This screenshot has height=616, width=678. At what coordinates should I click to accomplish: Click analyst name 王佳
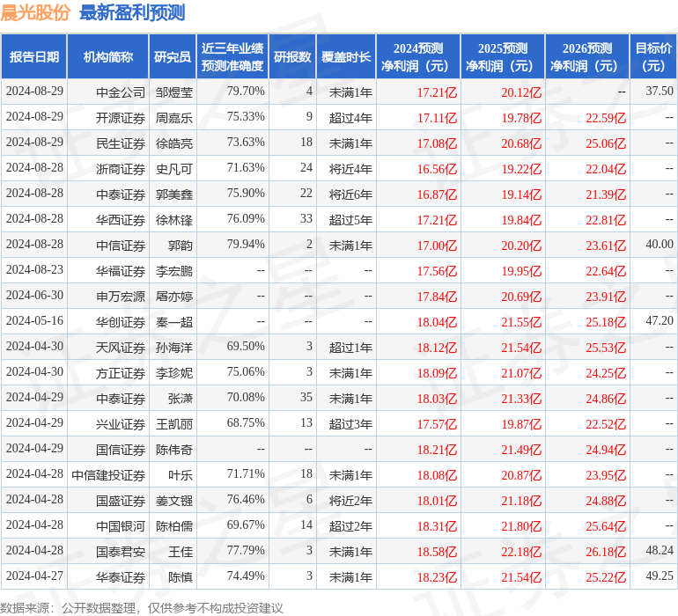pos(180,551)
